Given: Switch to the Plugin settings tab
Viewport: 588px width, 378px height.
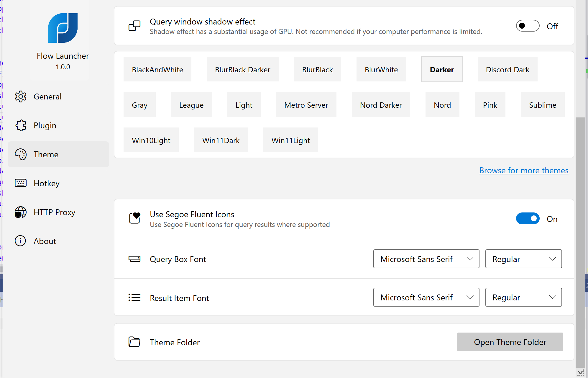Looking at the screenshot, I should click(45, 125).
